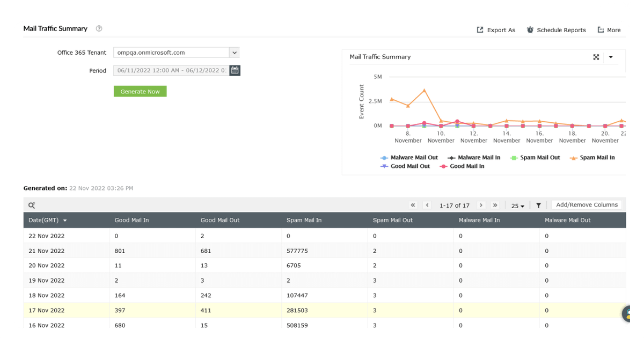
Task: Open Export As menu
Action: (496, 30)
